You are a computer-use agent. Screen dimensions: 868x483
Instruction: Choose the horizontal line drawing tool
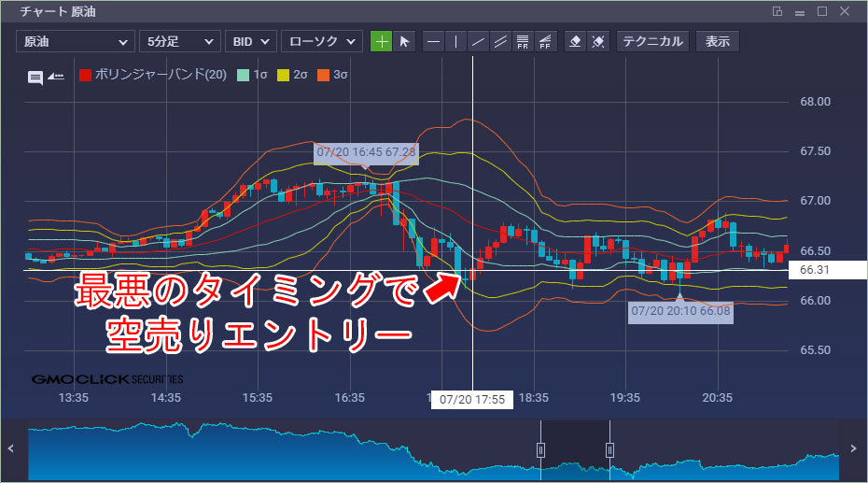[433, 41]
